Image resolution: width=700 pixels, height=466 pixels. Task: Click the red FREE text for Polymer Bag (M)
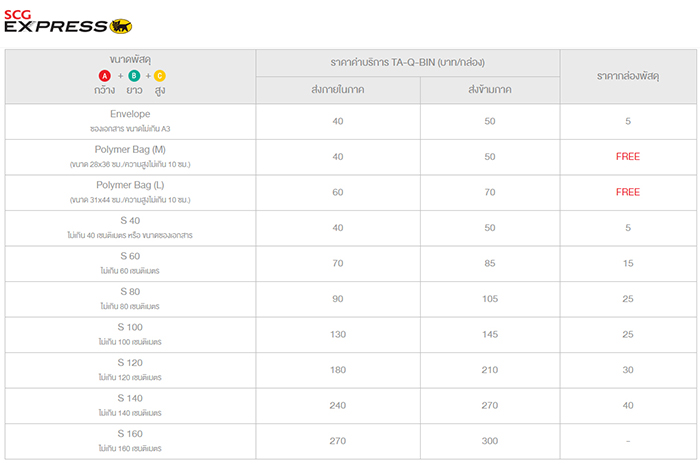(x=628, y=157)
